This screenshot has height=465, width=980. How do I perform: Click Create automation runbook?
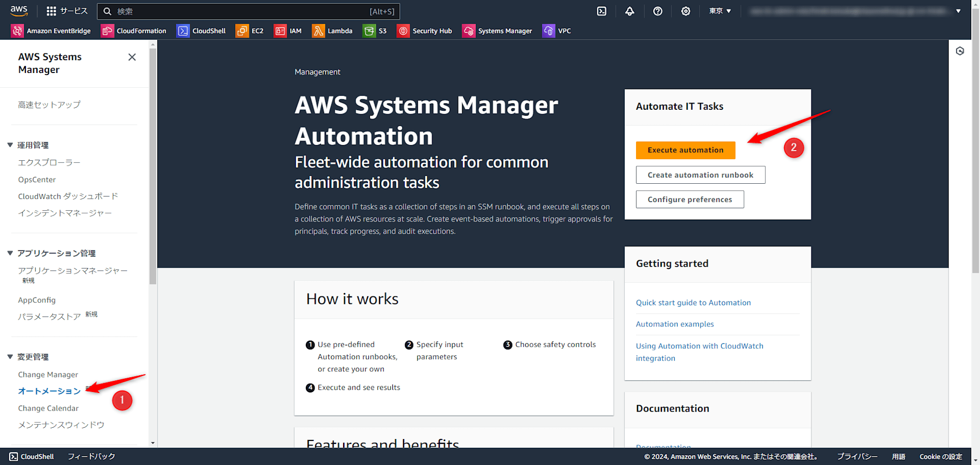click(701, 175)
